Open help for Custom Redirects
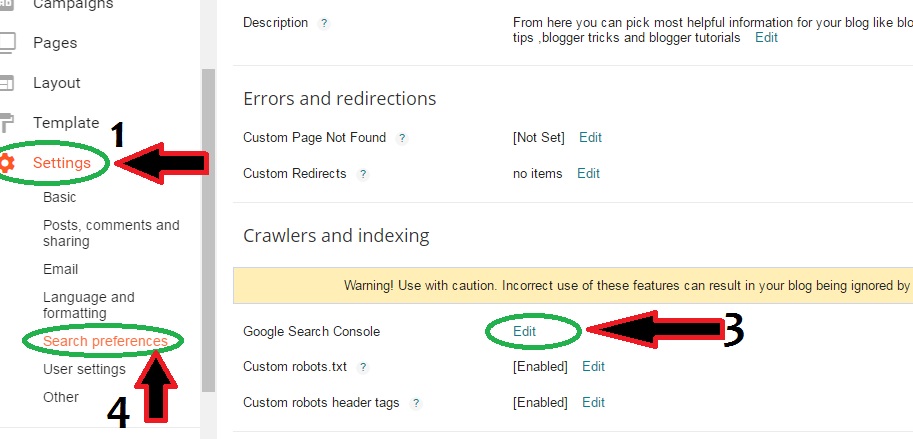Screen dimensions: 913x439 363,174
